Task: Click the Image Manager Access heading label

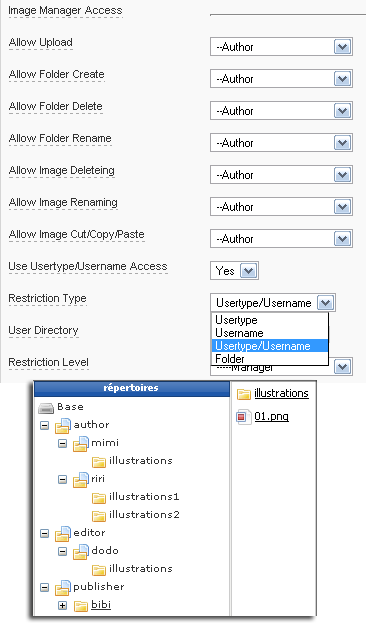Action: point(65,10)
